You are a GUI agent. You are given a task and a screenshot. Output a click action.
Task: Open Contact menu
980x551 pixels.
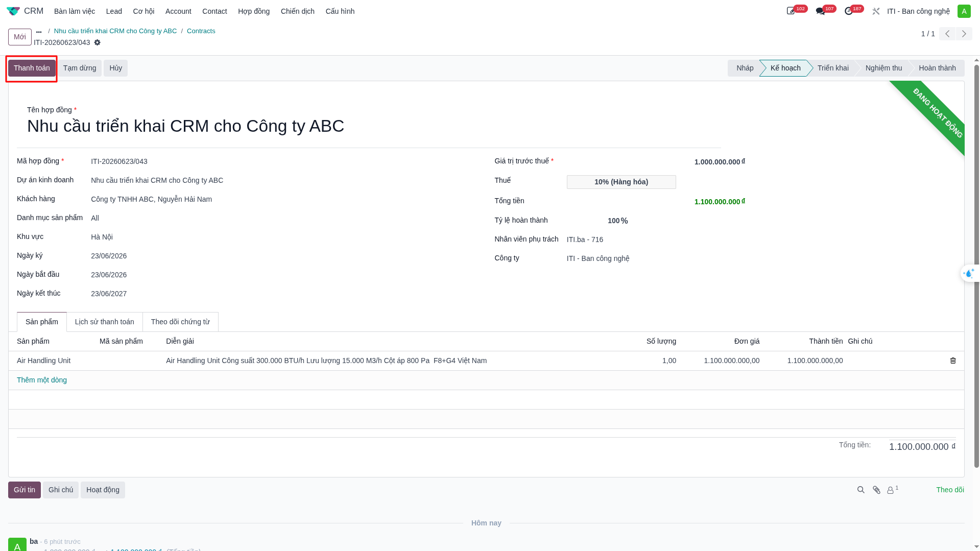(x=214, y=11)
